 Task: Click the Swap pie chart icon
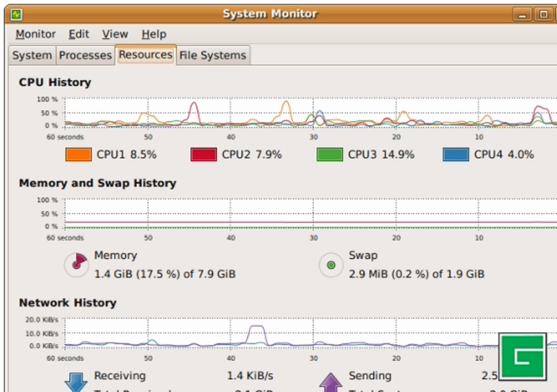[331, 265]
